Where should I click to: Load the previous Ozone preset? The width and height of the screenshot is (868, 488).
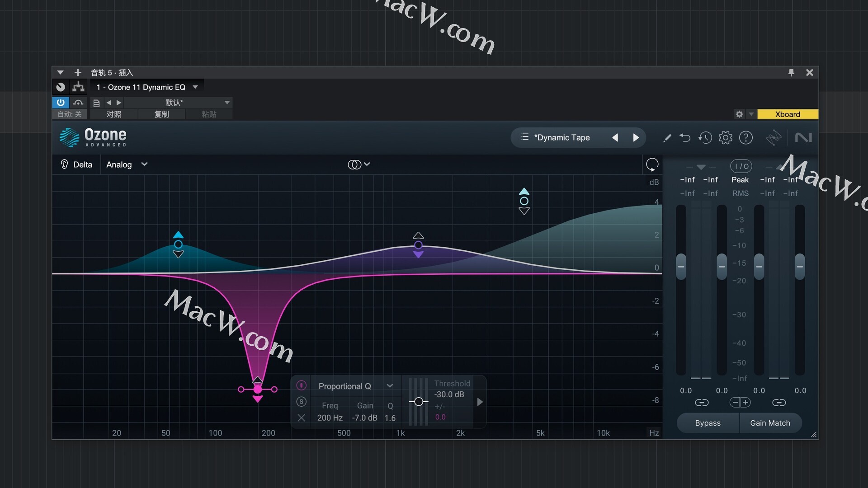click(615, 137)
